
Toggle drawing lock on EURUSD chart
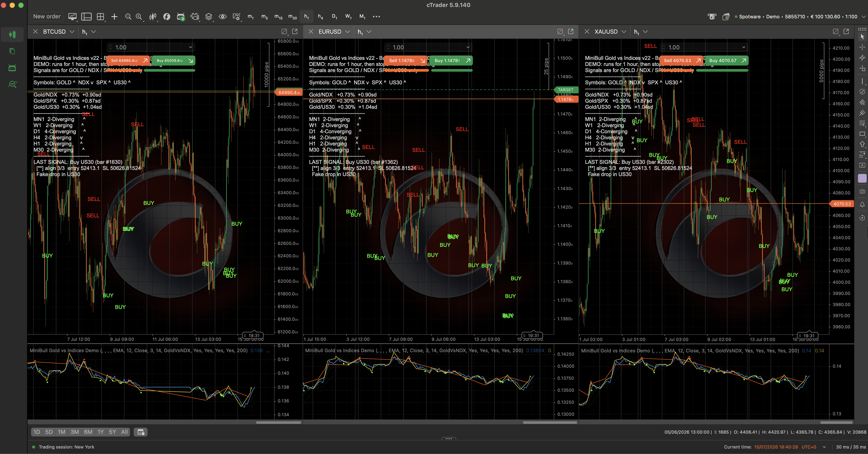coord(560,31)
